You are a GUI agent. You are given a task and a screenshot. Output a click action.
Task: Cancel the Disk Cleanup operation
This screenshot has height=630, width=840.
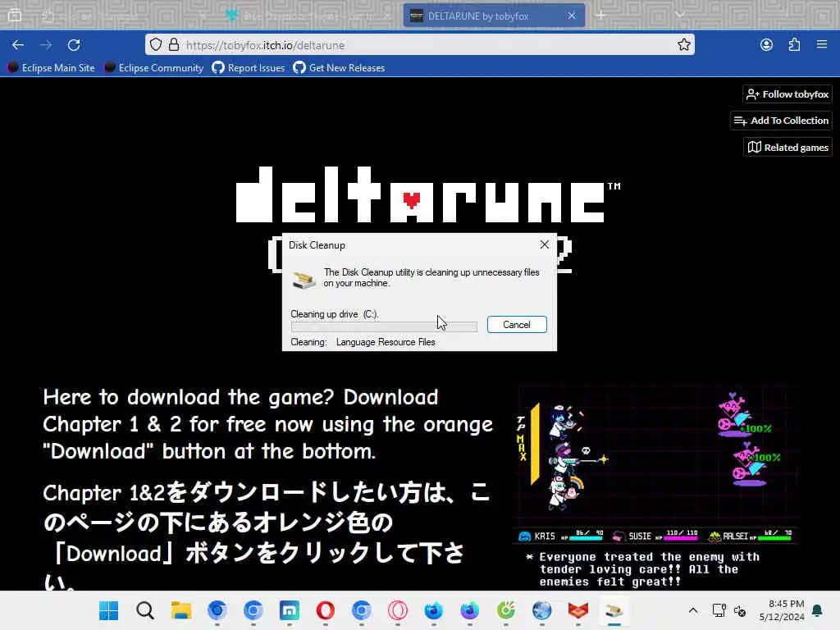517,325
